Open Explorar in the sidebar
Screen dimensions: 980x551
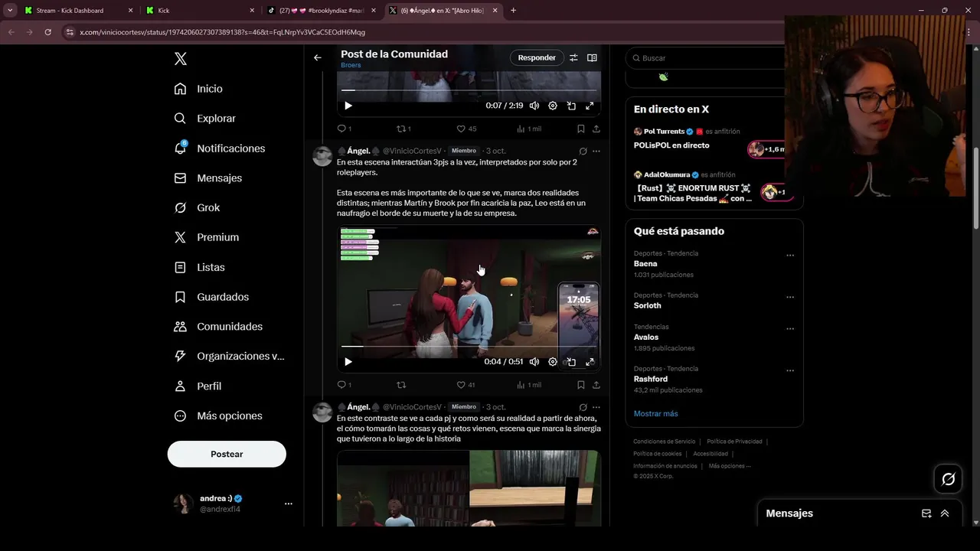pyautogui.click(x=204, y=119)
